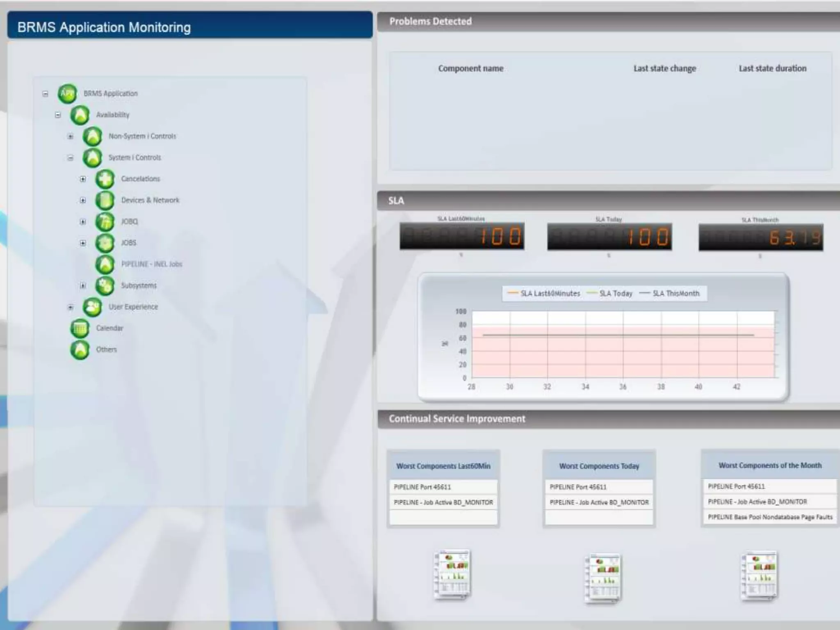Image resolution: width=840 pixels, height=630 pixels.
Task: Collapse the Availability tree node
Action: pos(58,115)
